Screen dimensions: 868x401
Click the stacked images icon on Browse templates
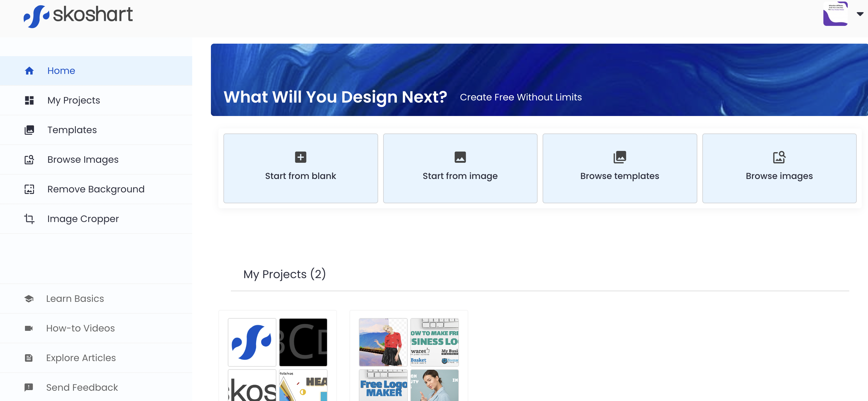pyautogui.click(x=620, y=157)
